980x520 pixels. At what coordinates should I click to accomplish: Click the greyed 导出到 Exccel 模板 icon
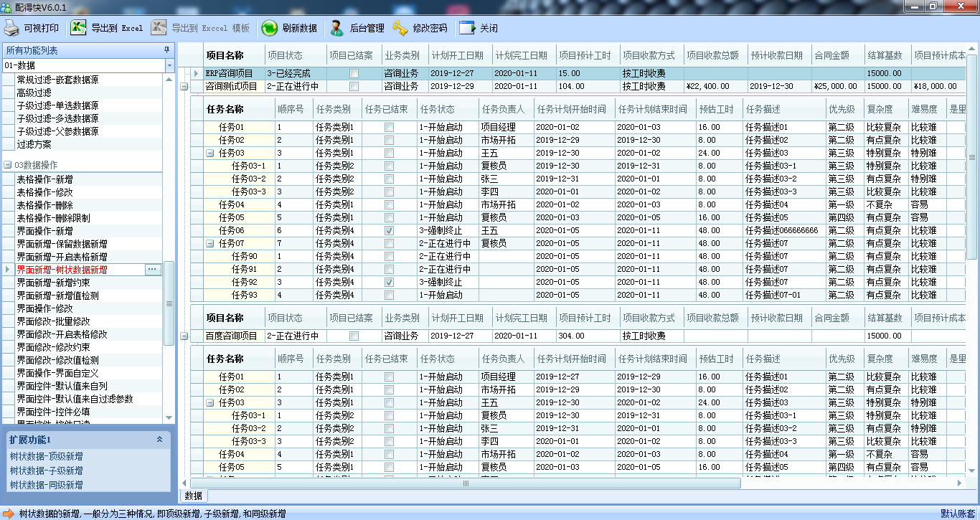pos(159,29)
